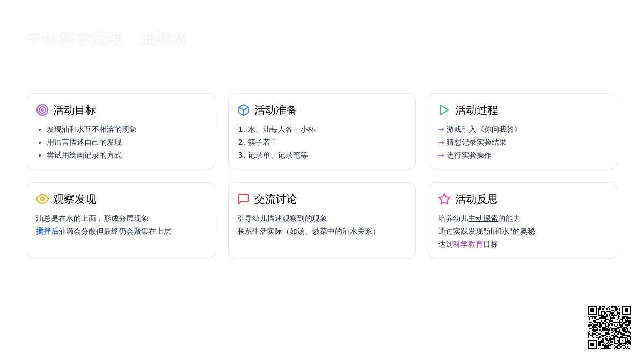The width and height of the screenshot is (644, 362).
Task: Click the yellow eye icon beside 观察发现
Action: [42, 199]
